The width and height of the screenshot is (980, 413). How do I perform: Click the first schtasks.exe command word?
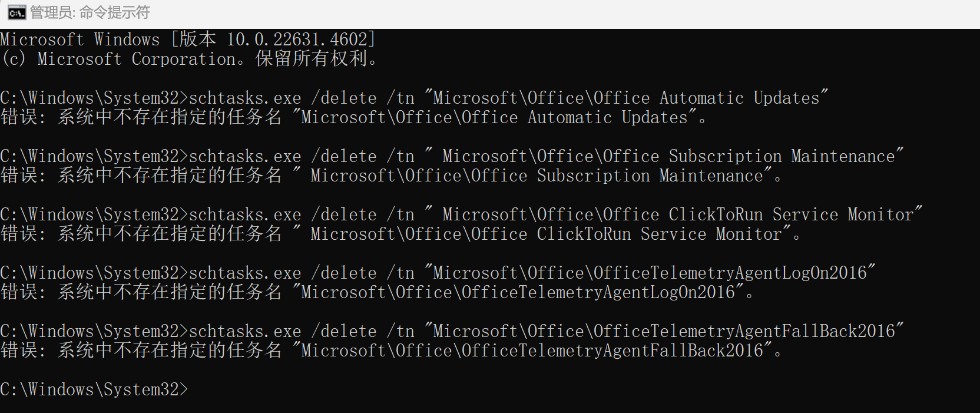click(245, 98)
